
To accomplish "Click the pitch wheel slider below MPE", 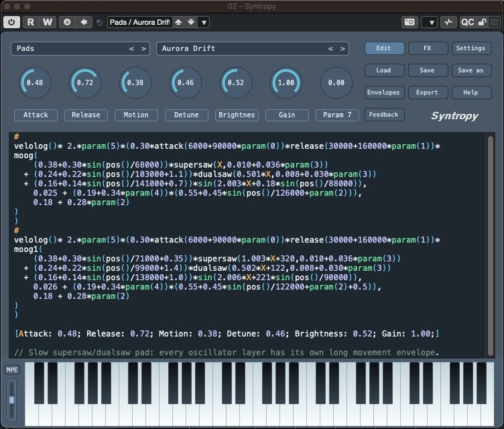I will pyautogui.click(x=11, y=400).
